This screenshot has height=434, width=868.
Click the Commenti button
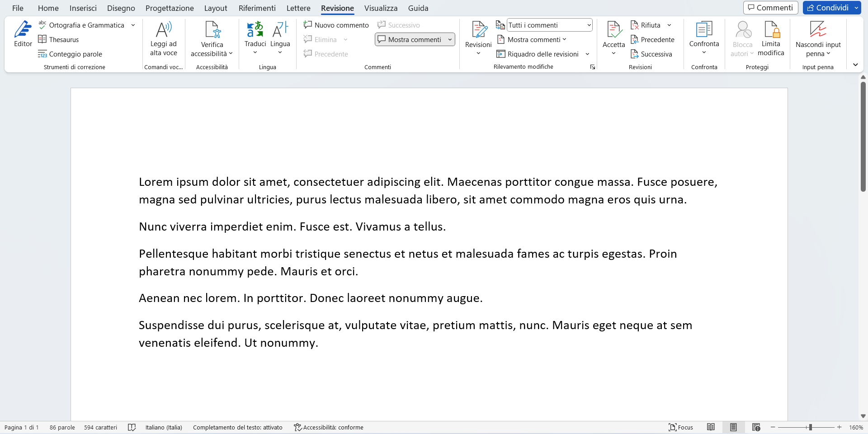(x=770, y=8)
